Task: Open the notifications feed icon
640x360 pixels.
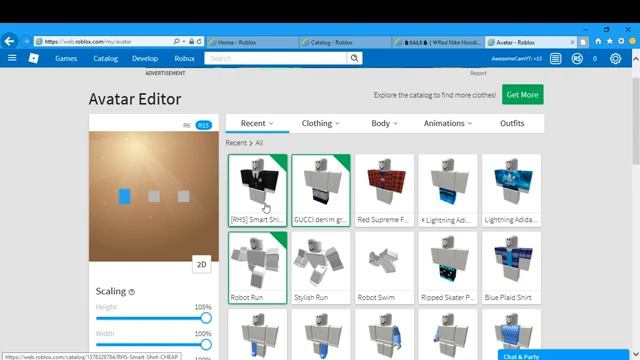Action: 555,59
